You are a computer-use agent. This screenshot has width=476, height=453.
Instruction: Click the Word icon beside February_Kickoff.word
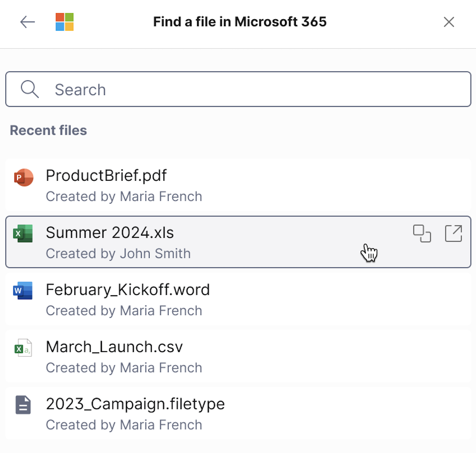click(23, 290)
